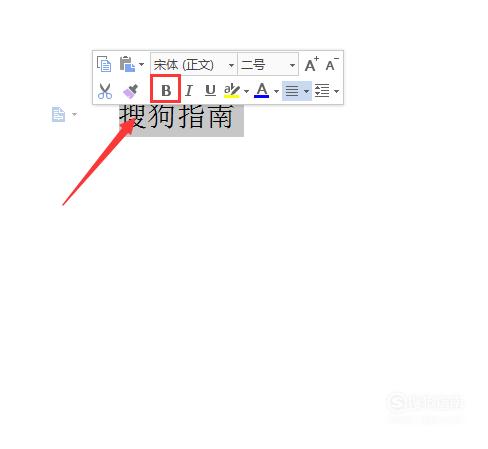488x449 pixels.
Task: Open highlight color dropdown arrow
Action: pyautogui.click(x=246, y=91)
